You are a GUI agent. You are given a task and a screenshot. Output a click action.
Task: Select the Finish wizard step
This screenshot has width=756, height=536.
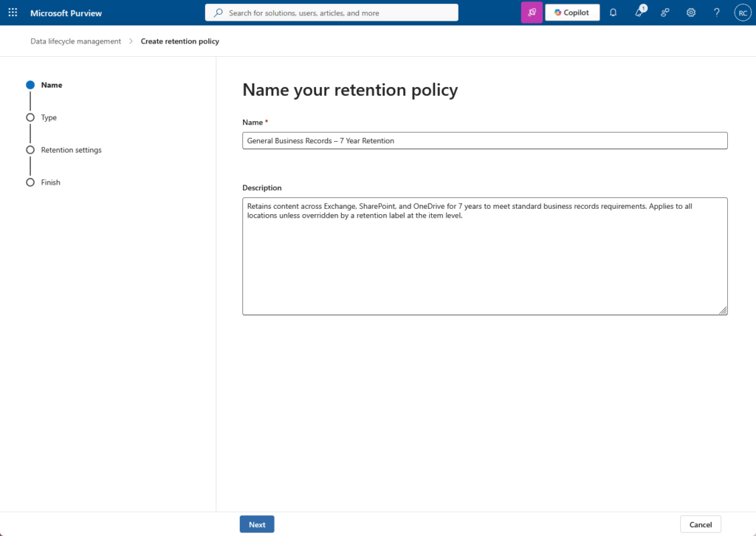44,182
